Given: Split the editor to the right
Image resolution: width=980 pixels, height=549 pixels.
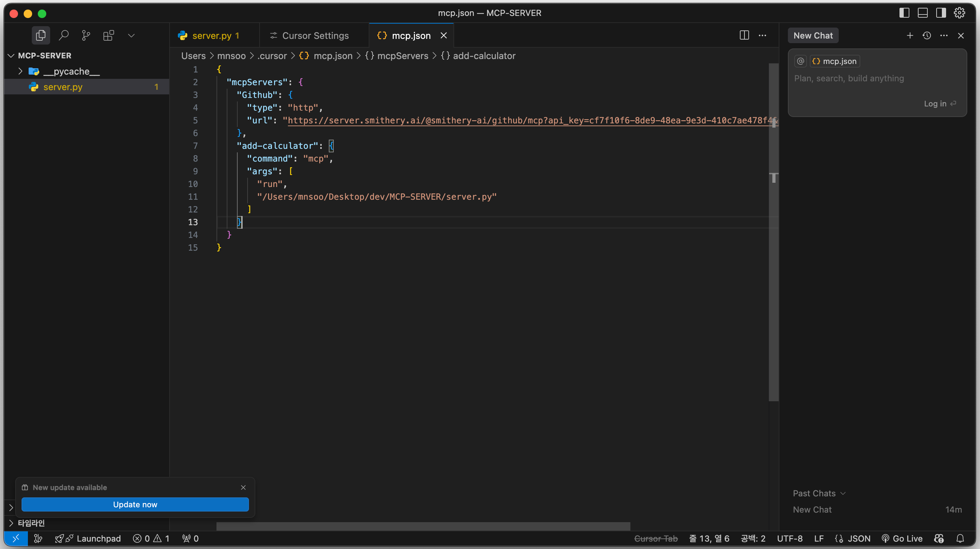Looking at the screenshot, I should [744, 35].
